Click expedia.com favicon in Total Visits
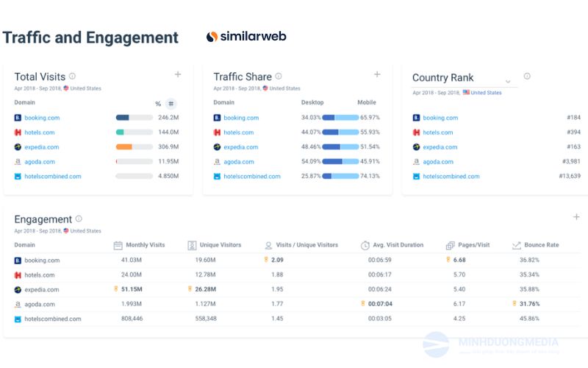588x368 pixels. tap(18, 146)
